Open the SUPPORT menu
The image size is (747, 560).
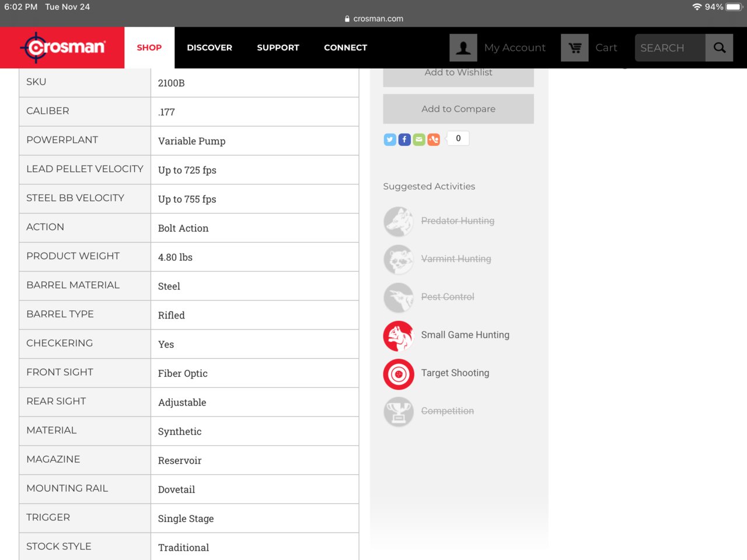point(278,47)
